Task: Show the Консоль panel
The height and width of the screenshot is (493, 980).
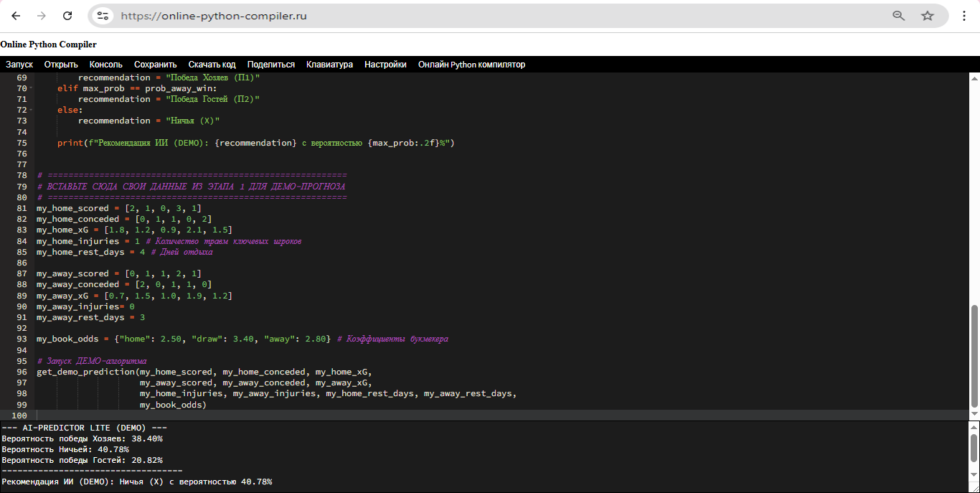Action: tap(106, 65)
